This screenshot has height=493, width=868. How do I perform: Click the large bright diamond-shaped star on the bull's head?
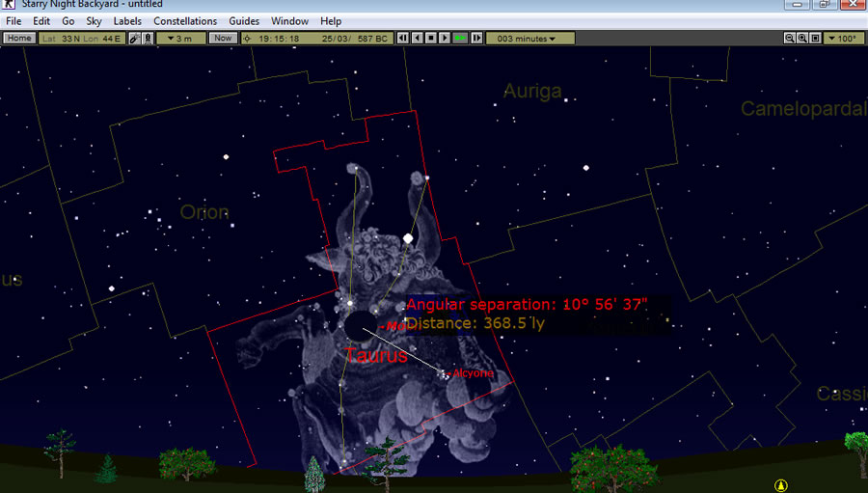408,238
